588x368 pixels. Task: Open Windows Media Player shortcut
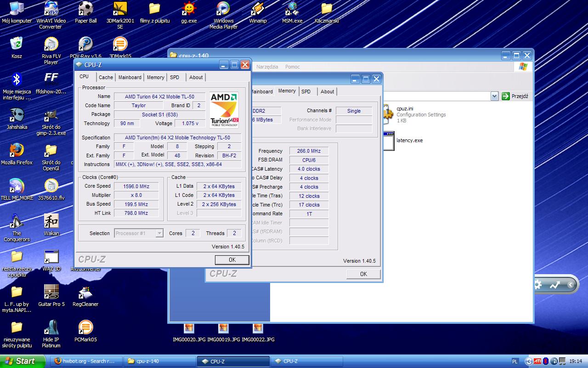(223, 15)
